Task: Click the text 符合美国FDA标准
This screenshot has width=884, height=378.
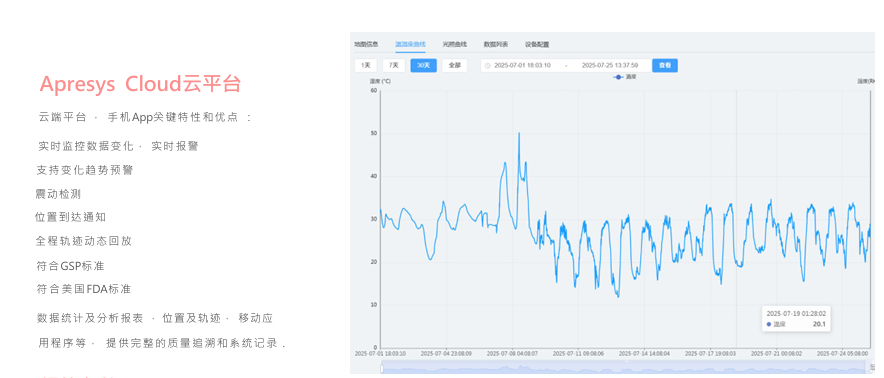Action: pos(83,289)
